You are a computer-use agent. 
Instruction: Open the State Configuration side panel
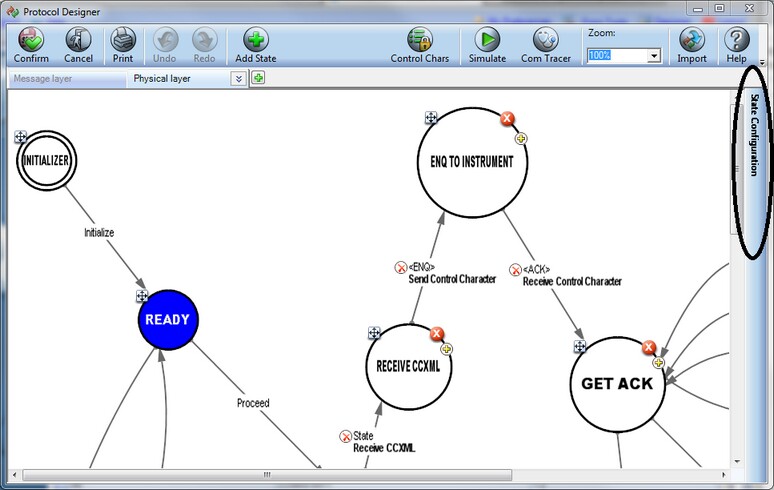click(754, 135)
